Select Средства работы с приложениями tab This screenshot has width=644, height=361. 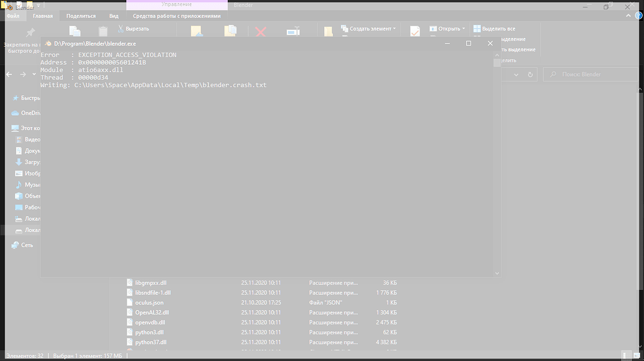[177, 16]
